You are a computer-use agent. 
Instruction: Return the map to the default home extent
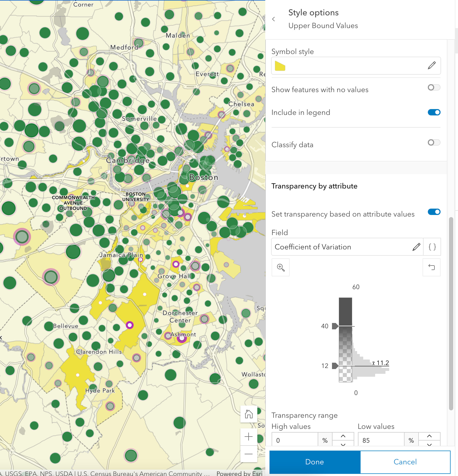pyautogui.click(x=249, y=414)
